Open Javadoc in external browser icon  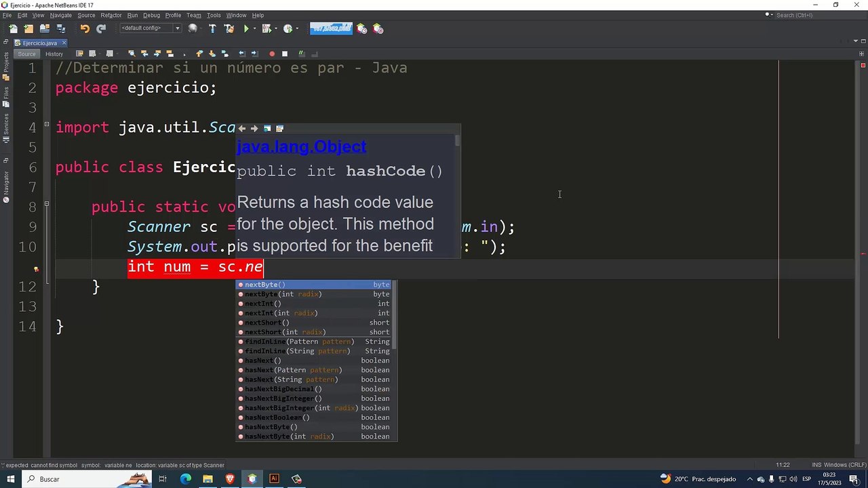[x=267, y=128]
